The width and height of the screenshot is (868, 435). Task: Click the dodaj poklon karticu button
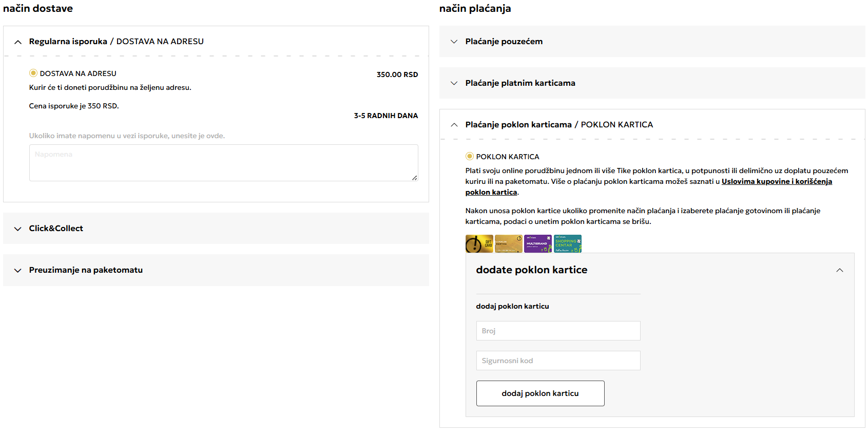(x=541, y=393)
